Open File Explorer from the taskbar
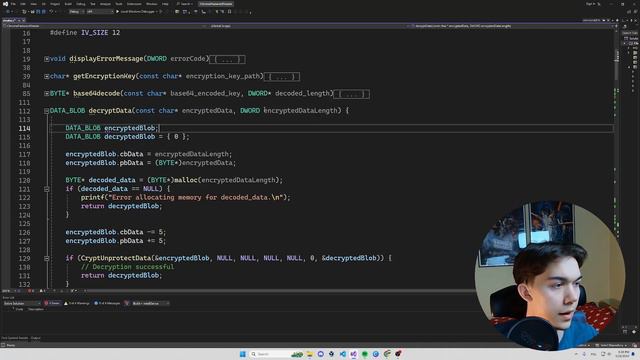The image size is (640, 360). [309, 354]
